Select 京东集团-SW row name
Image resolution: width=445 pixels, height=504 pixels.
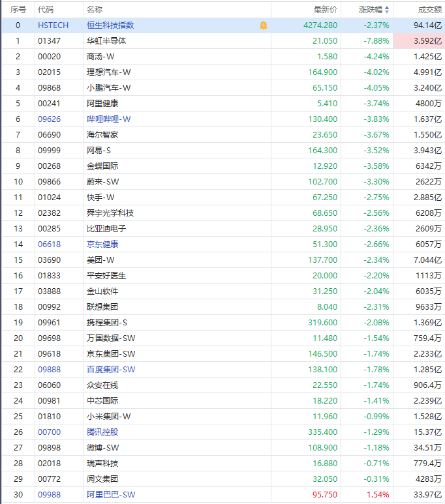tap(111, 354)
